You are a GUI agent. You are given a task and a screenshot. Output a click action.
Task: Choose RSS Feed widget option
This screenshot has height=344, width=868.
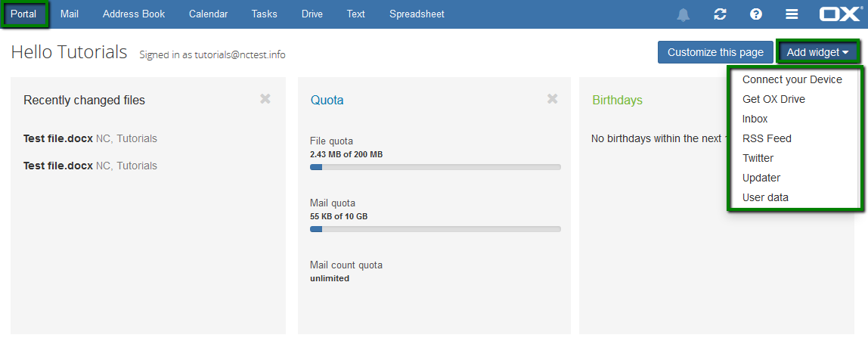pyautogui.click(x=767, y=138)
